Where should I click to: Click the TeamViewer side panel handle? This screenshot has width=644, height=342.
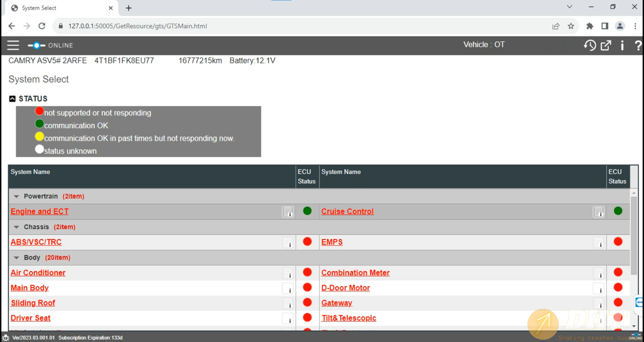point(639,302)
